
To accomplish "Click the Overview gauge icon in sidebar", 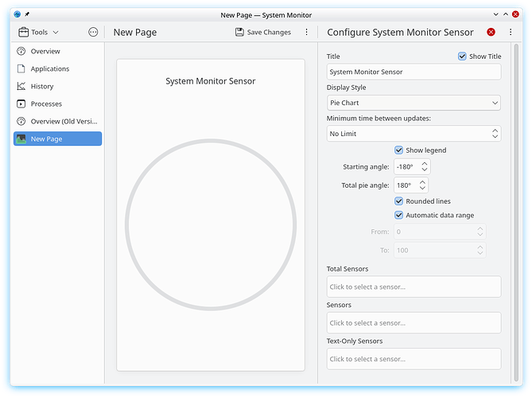I will tap(21, 51).
